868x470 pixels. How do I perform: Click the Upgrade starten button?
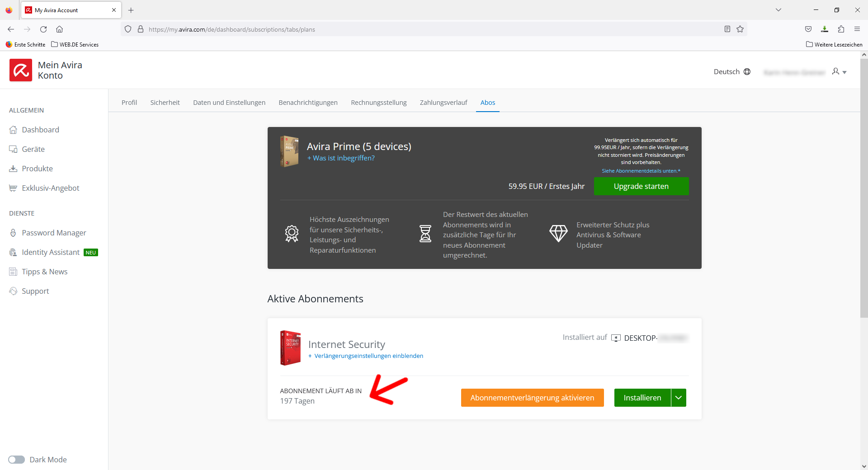tap(641, 186)
